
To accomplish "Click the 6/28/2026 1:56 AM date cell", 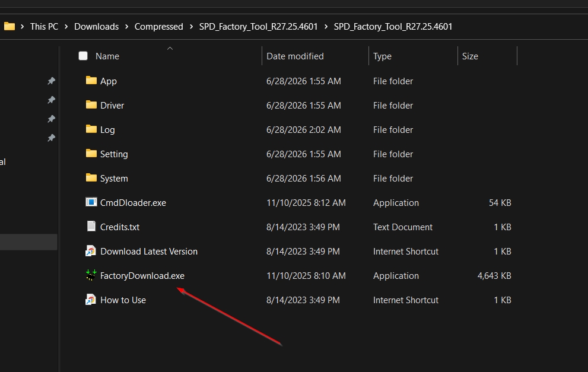I will click(304, 179).
